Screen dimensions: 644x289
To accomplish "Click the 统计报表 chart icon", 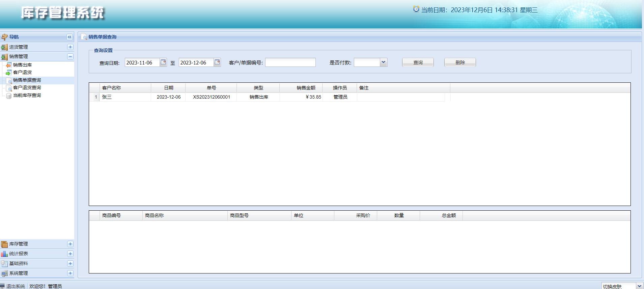I will [4, 254].
